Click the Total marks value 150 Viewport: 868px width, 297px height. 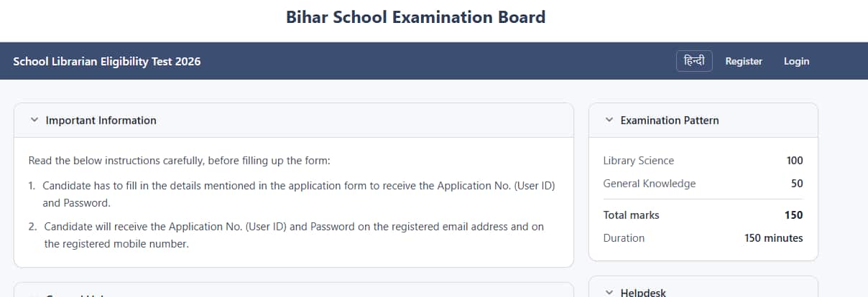[794, 215]
